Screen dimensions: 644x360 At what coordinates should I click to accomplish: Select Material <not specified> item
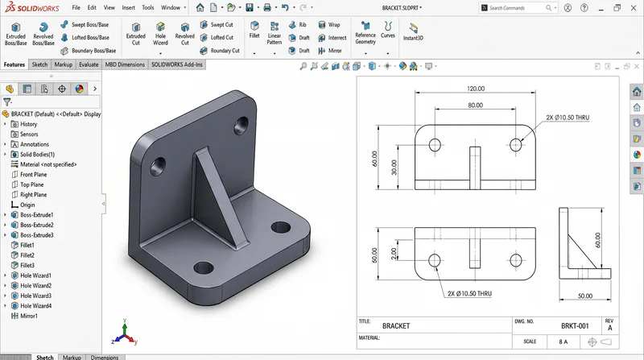(x=43, y=164)
